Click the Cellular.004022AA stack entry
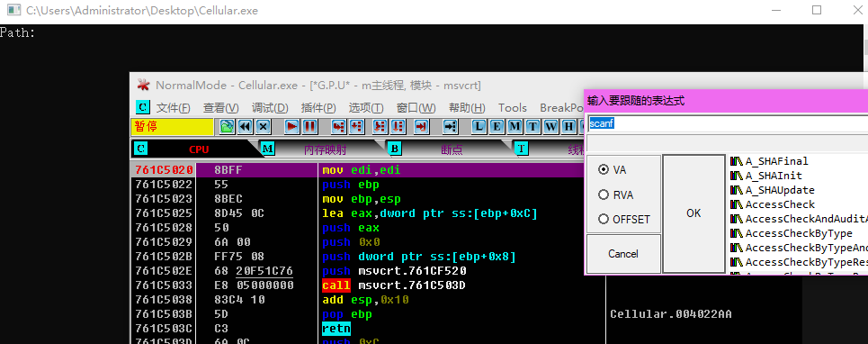 pyautogui.click(x=671, y=314)
